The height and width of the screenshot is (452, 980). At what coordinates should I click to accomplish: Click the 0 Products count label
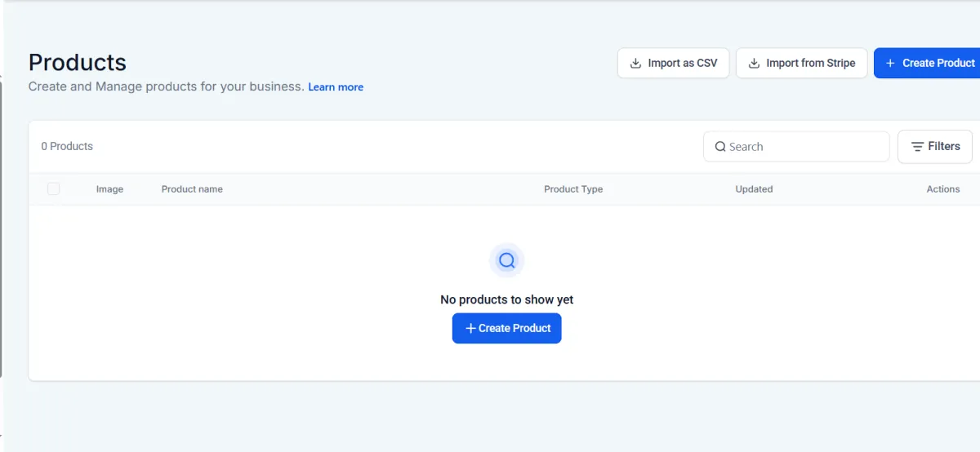point(67,147)
